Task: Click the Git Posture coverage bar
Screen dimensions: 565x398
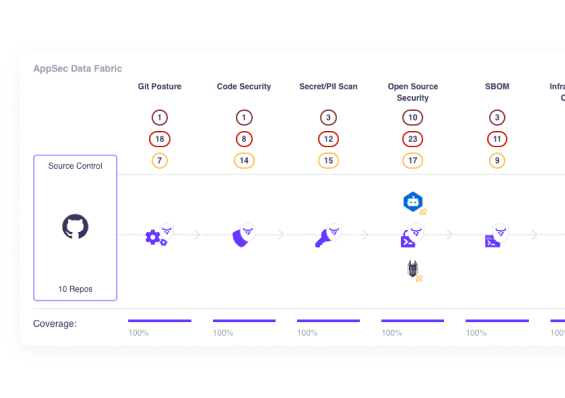Action: [x=160, y=321]
